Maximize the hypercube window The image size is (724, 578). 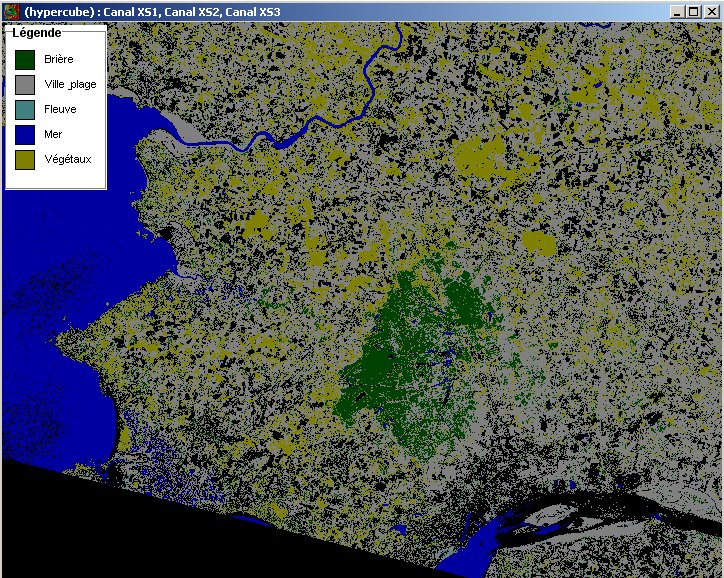pyautogui.click(x=694, y=11)
